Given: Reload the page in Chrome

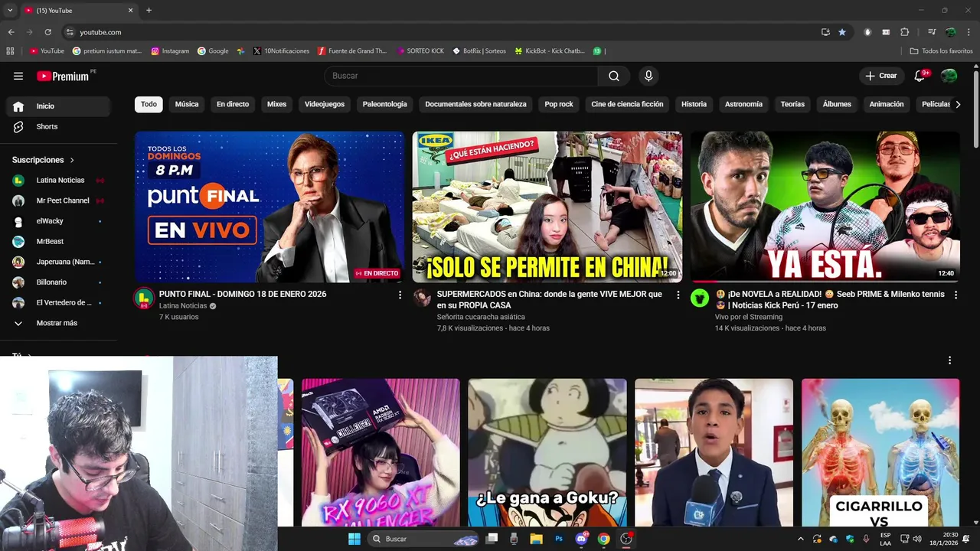Looking at the screenshot, I should tap(47, 32).
